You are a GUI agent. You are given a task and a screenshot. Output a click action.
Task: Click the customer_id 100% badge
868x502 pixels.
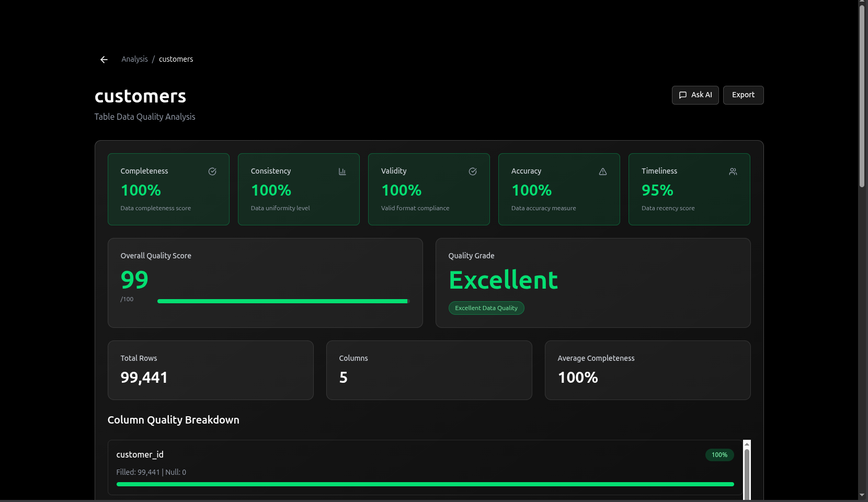(719, 455)
